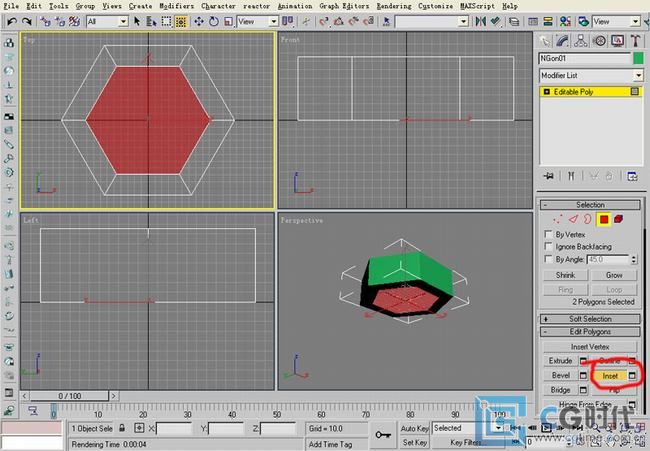This screenshot has height=451, width=650.
Task: Toggle Show End Result icon under the stack
Action: pyautogui.click(x=571, y=176)
